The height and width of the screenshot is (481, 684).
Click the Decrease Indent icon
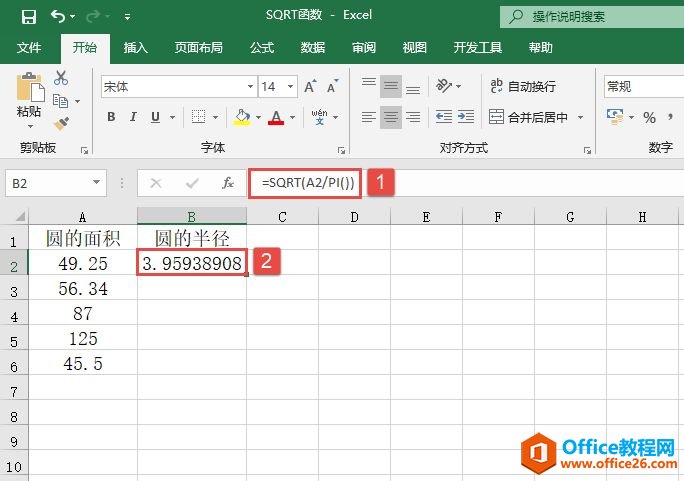pyautogui.click(x=444, y=116)
